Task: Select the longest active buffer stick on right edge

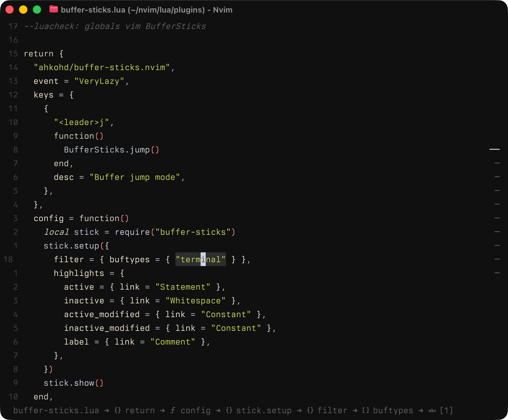Action: 495,149
